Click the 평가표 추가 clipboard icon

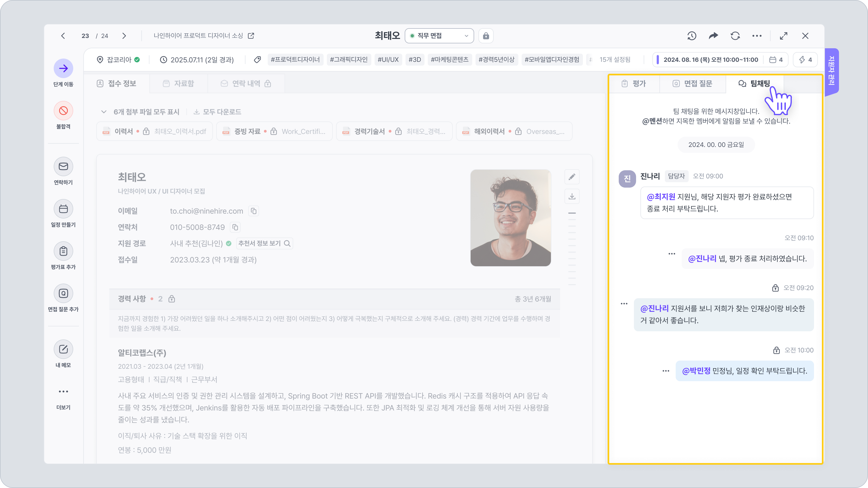[x=63, y=251]
